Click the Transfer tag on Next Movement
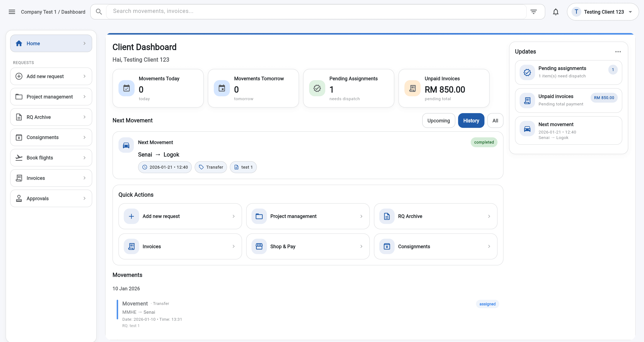This screenshot has width=644, height=342. 211,167
